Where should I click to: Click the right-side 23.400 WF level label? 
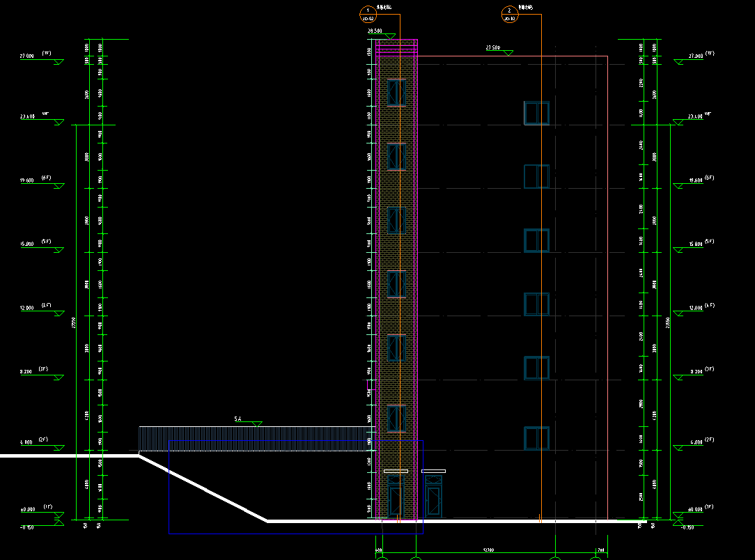pyautogui.click(x=695, y=116)
